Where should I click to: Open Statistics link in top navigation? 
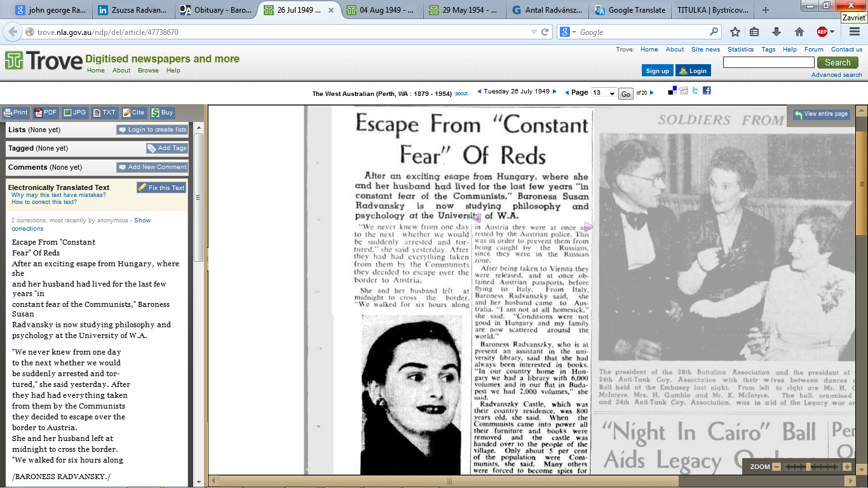740,50
